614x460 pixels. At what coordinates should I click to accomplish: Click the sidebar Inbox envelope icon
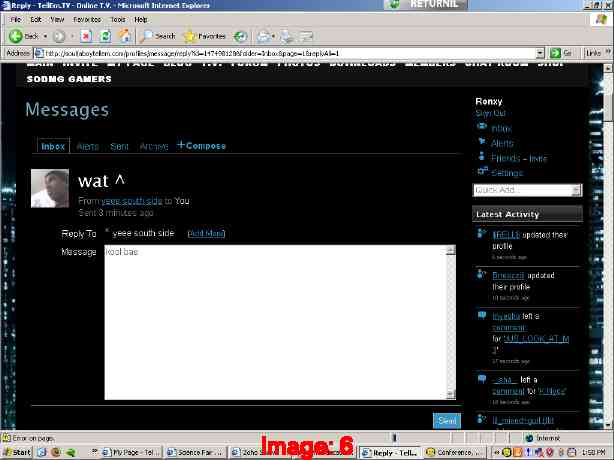click(x=482, y=126)
